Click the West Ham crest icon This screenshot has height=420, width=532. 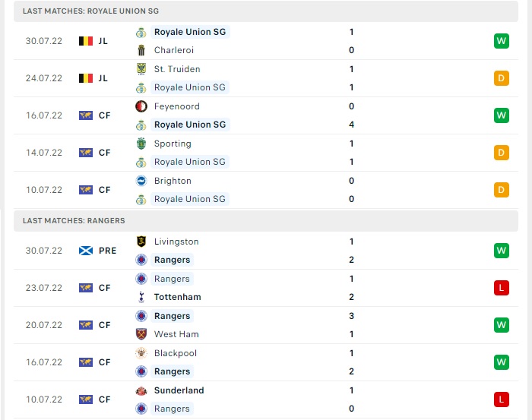141,334
